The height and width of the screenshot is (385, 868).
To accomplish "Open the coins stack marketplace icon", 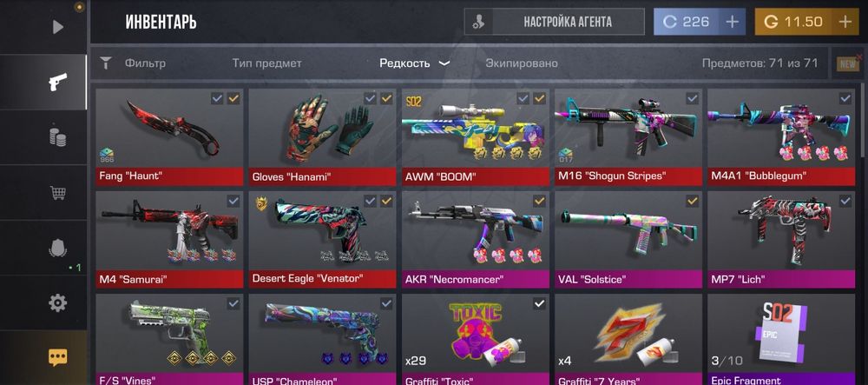I will tap(57, 136).
